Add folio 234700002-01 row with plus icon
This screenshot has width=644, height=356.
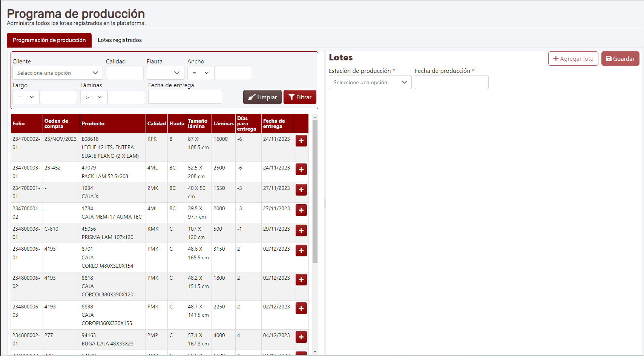coord(301,141)
